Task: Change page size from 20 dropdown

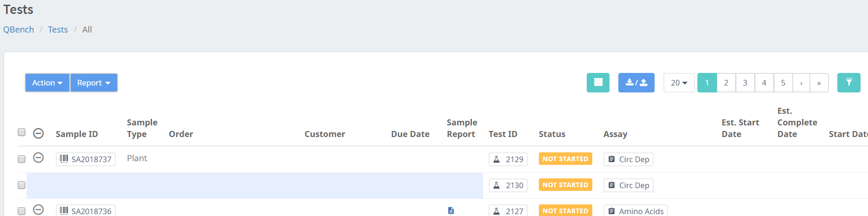Action: pyautogui.click(x=679, y=83)
